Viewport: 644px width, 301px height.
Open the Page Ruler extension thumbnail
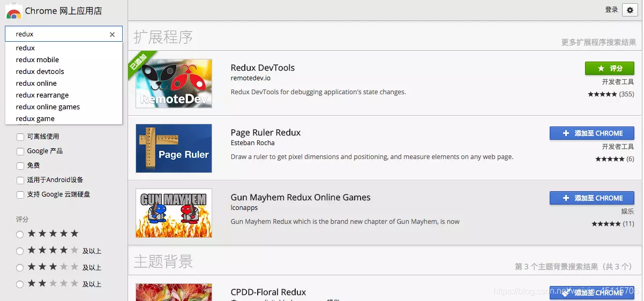[174, 148]
